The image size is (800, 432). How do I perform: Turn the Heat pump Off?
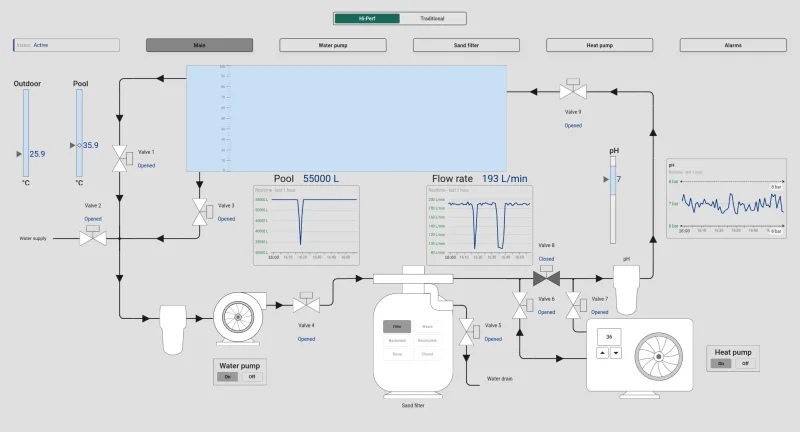click(745, 364)
